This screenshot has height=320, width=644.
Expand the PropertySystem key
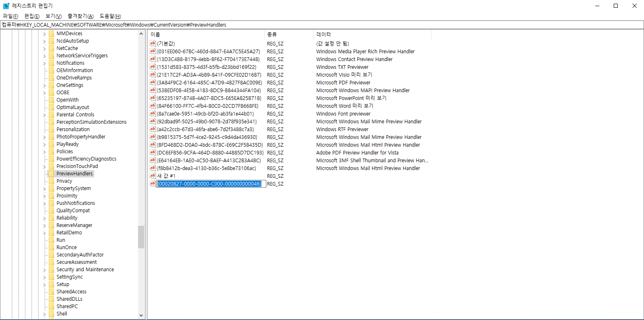44,188
